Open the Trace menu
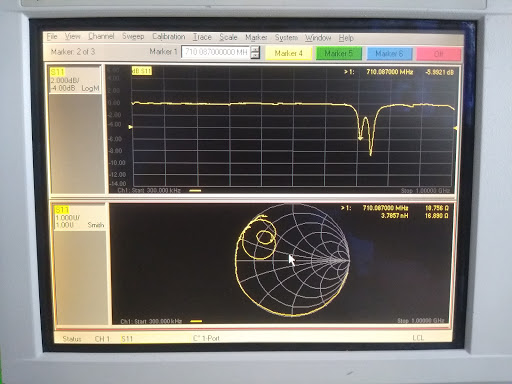 [202, 37]
